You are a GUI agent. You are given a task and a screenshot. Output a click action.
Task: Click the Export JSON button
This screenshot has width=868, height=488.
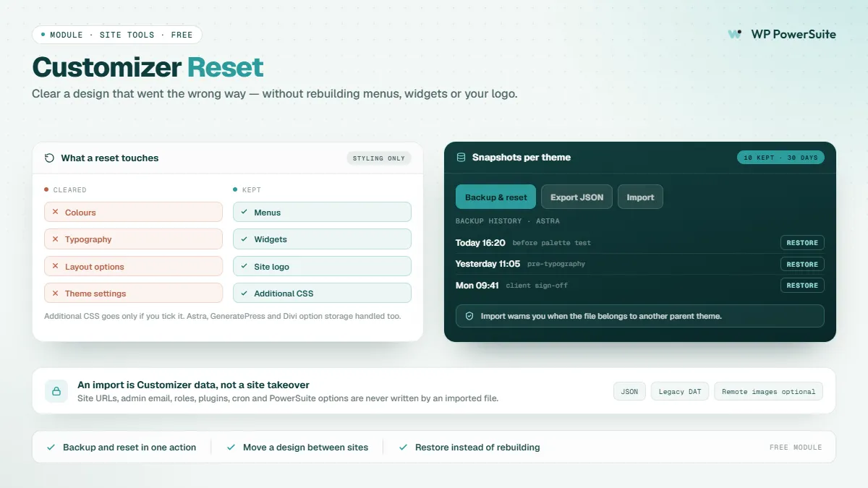pyautogui.click(x=577, y=197)
